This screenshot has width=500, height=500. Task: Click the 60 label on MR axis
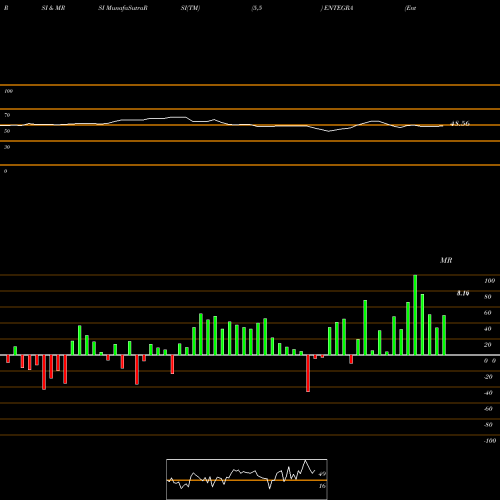pos(488,313)
